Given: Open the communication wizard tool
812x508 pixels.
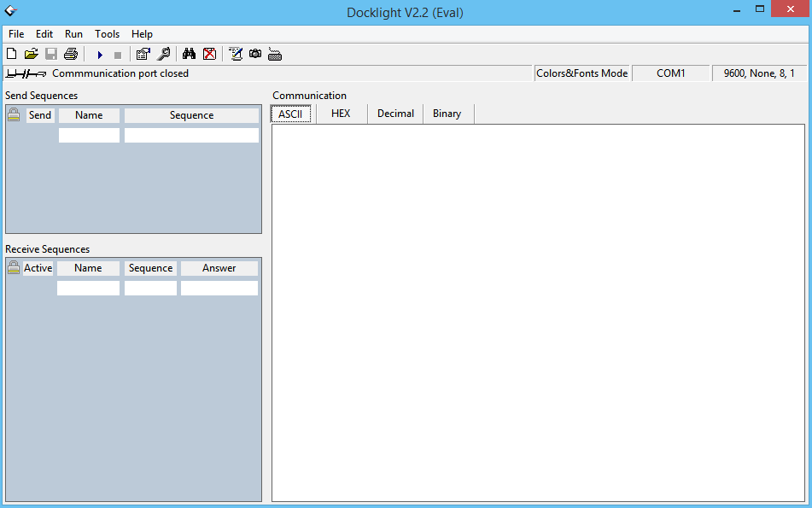Looking at the screenshot, I should 162,53.
